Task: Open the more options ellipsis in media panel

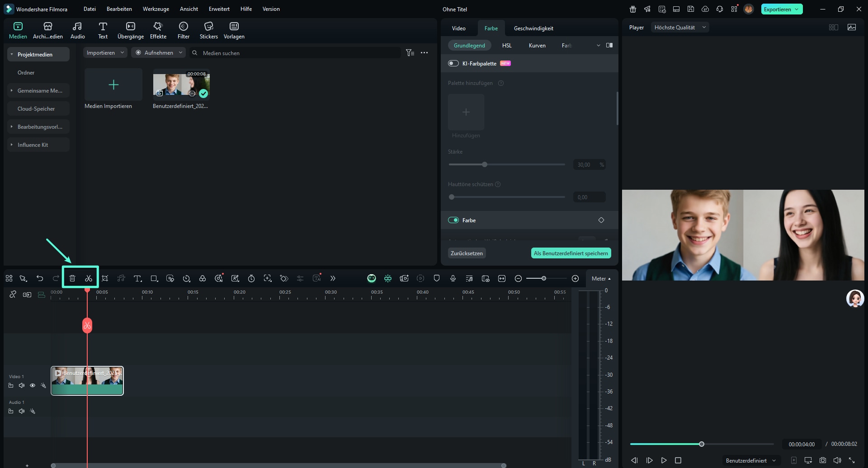Action: (x=424, y=53)
